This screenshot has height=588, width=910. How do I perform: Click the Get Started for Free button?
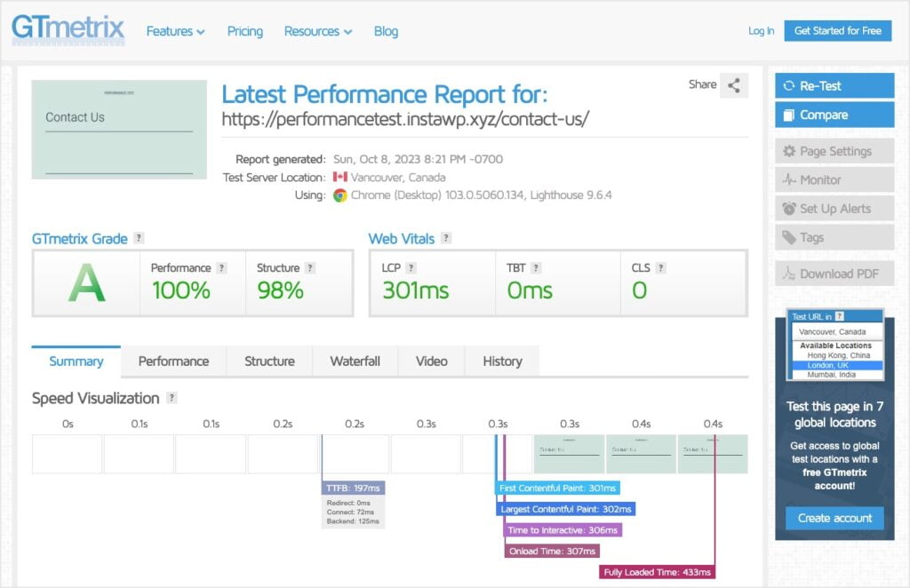(x=837, y=30)
